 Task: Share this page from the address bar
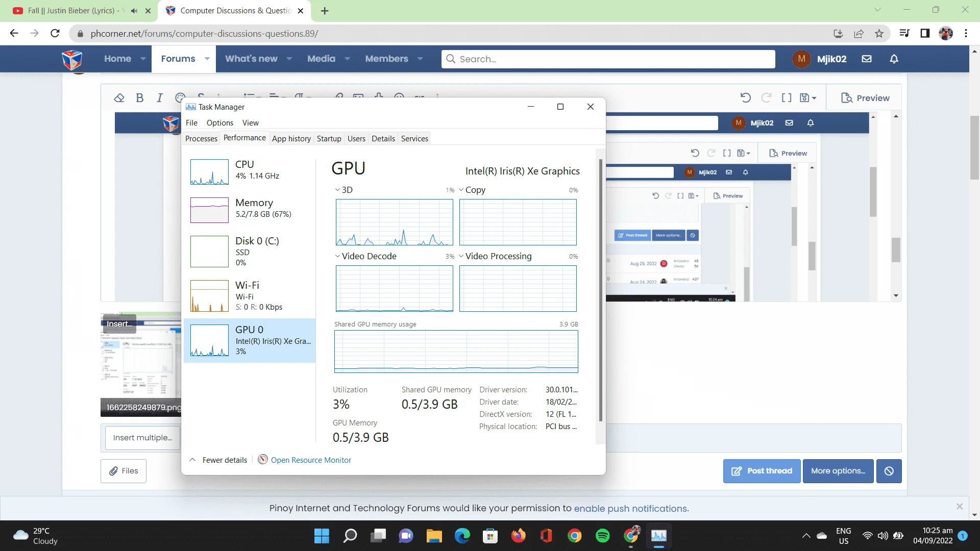coord(859,34)
